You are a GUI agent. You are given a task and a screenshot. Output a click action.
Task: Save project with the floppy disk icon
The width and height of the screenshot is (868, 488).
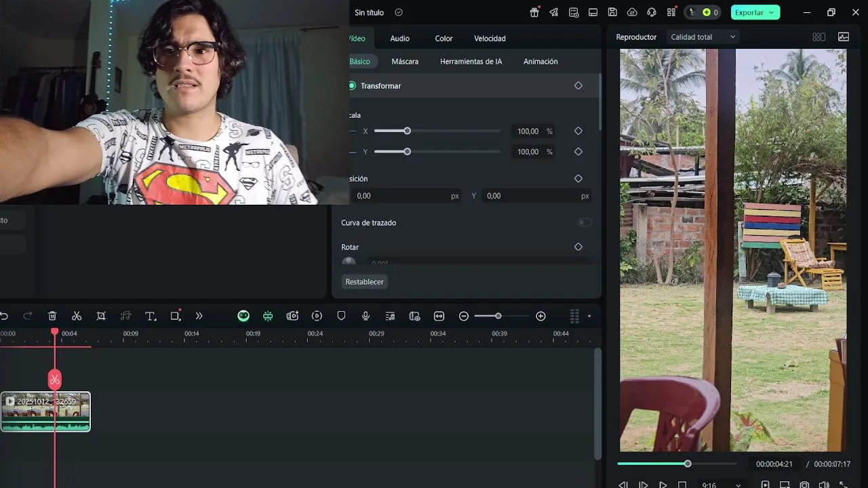[612, 12]
